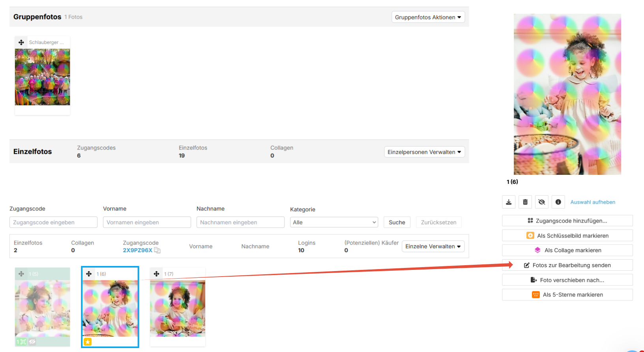644x352 pixels.
Task: Grab the move handle on the Schlauberger group photo
Action: coord(21,42)
